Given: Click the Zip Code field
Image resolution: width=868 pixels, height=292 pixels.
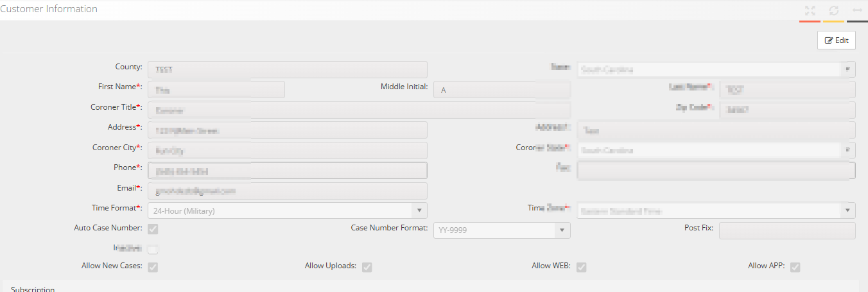Looking at the screenshot, I should (787, 110).
